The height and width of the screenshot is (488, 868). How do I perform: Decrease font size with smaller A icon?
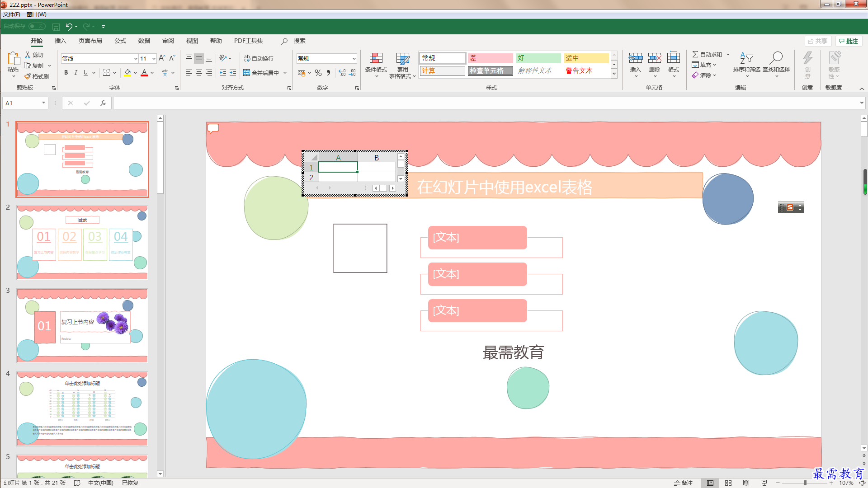pos(172,58)
